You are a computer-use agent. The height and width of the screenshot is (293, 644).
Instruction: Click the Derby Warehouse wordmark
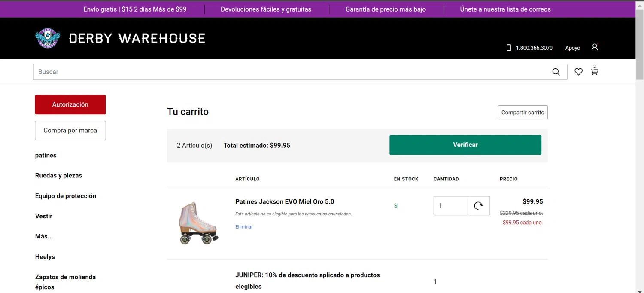click(x=137, y=38)
